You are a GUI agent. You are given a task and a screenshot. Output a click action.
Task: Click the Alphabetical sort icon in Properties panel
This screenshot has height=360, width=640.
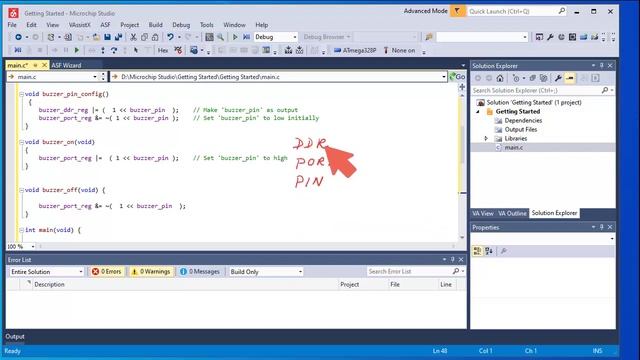[489, 251]
